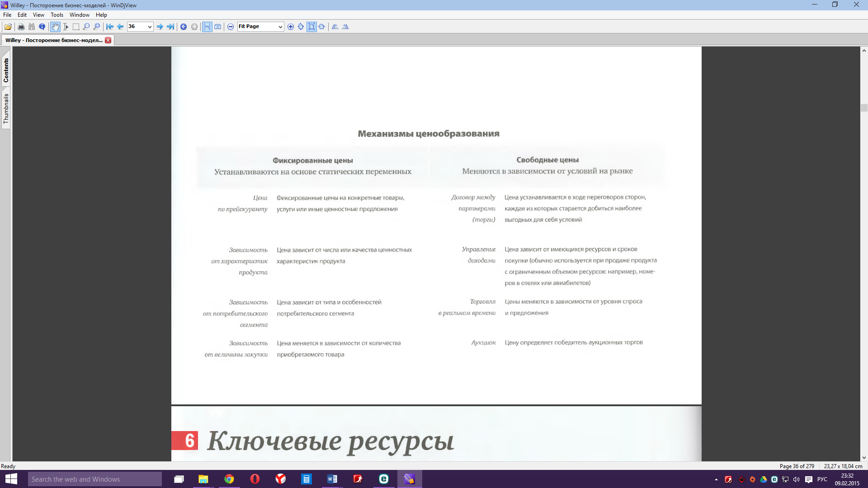868x488 pixels.
Task: Select the Zoom rectangle tool
Action: (x=97, y=27)
